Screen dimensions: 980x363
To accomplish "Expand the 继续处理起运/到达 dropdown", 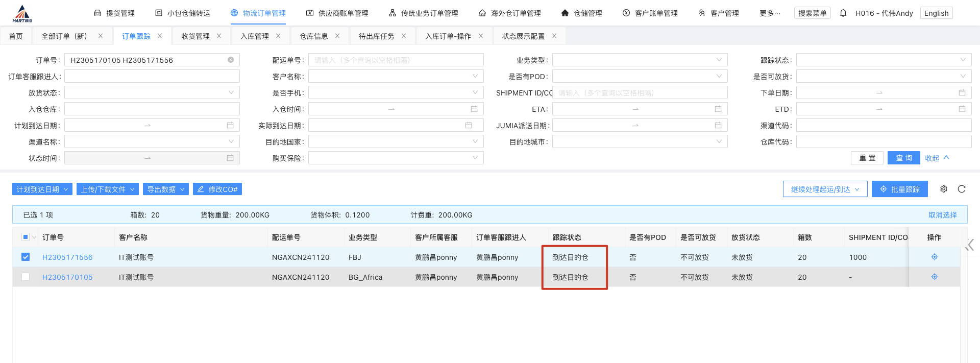I will [x=825, y=189].
